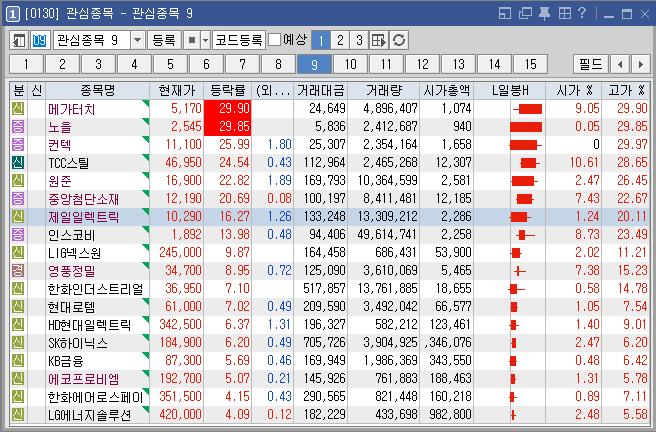Click the TCC스틸 row dark green badge

pos(18,163)
